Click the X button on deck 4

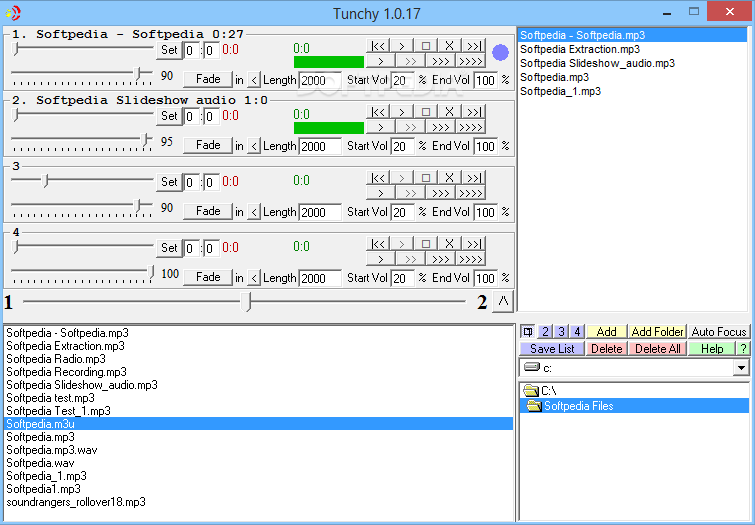pos(449,244)
